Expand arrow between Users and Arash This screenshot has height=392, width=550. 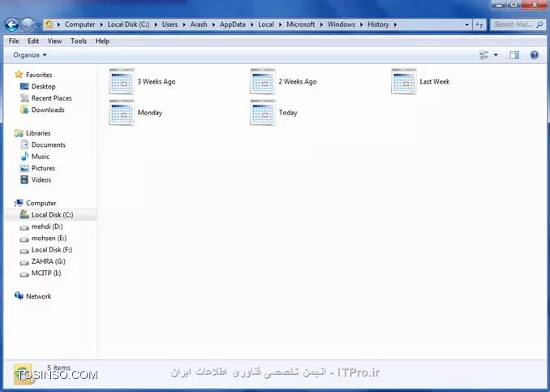click(x=184, y=24)
